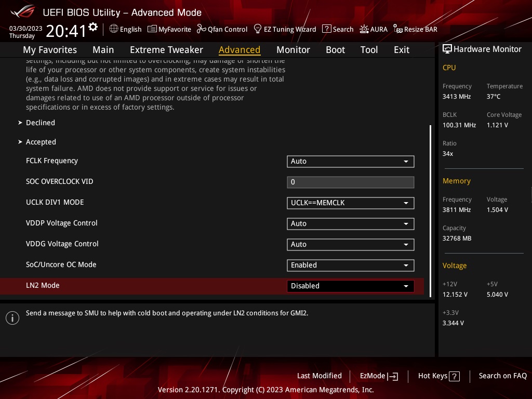Click the Search question mark icon

326,29
